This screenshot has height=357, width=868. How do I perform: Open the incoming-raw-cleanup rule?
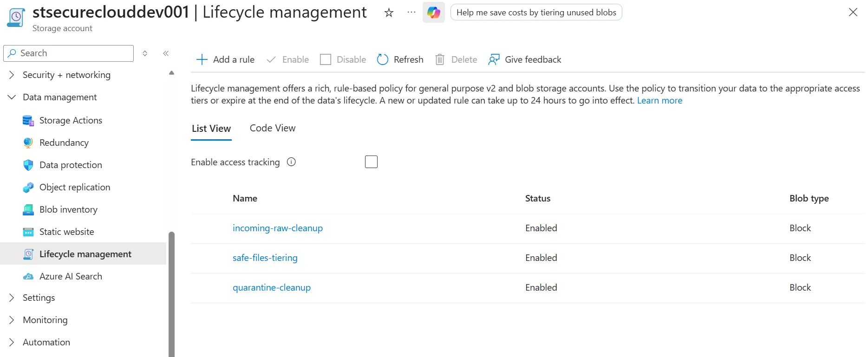278,228
